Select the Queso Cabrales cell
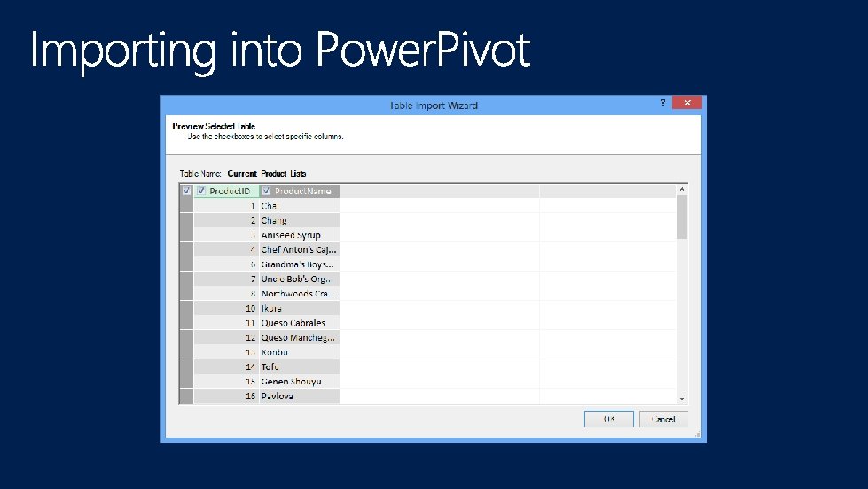868x489 pixels. pyautogui.click(x=300, y=323)
